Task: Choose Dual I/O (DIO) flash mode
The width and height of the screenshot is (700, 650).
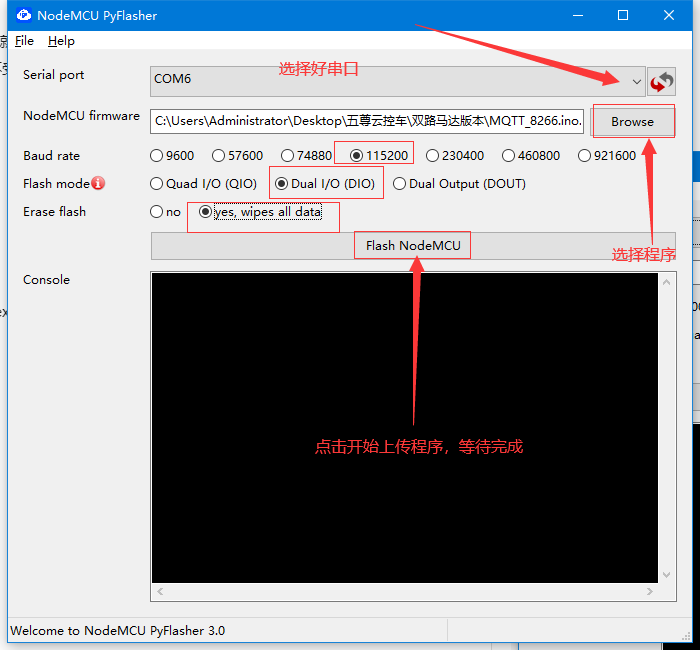Action: pyautogui.click(x=325, y=183)
